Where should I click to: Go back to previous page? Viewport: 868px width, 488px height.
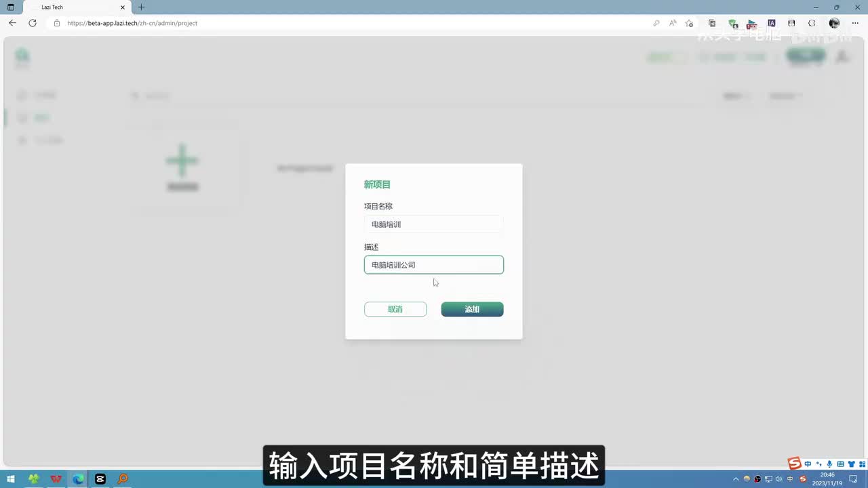[x=12, y=23]
